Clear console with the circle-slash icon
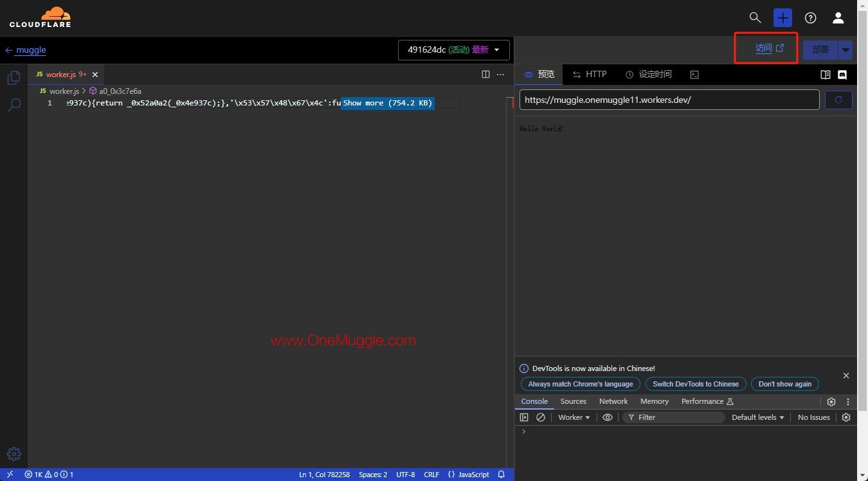 [541, 417]
